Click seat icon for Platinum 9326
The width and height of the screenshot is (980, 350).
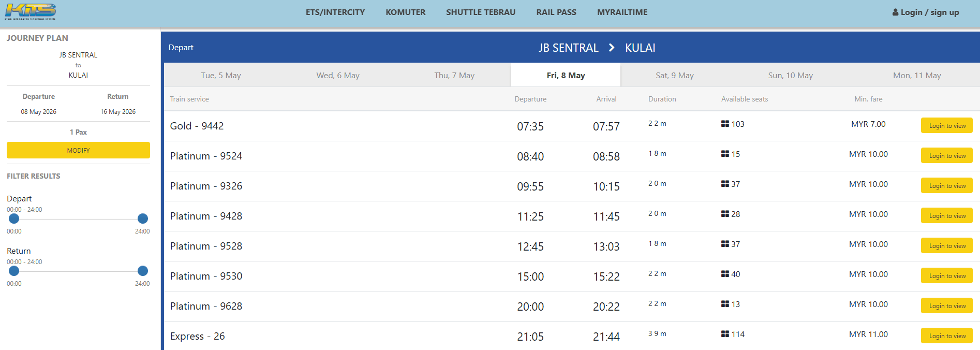(x=725, y=184)
